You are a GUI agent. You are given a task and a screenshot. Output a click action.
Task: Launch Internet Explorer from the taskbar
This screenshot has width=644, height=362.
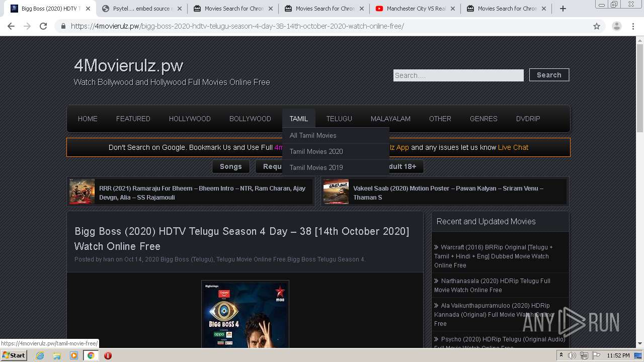point(40,355)
